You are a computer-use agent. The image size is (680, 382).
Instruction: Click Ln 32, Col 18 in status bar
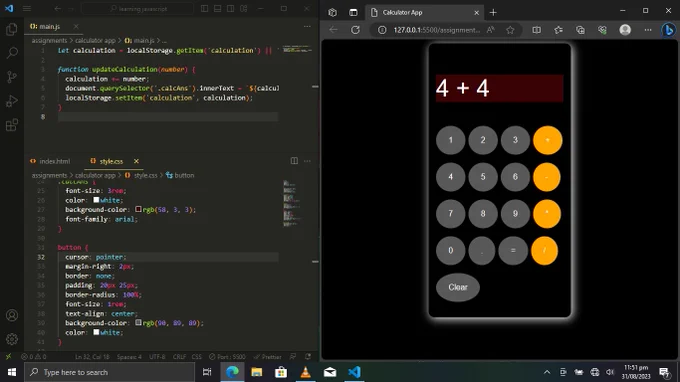point(92,357)
